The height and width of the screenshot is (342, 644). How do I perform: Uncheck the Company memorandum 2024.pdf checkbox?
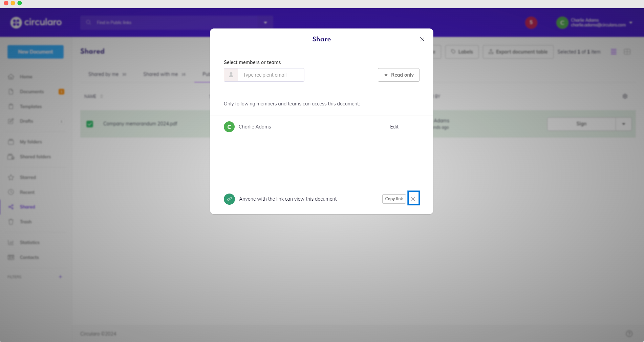coord(90,124)
